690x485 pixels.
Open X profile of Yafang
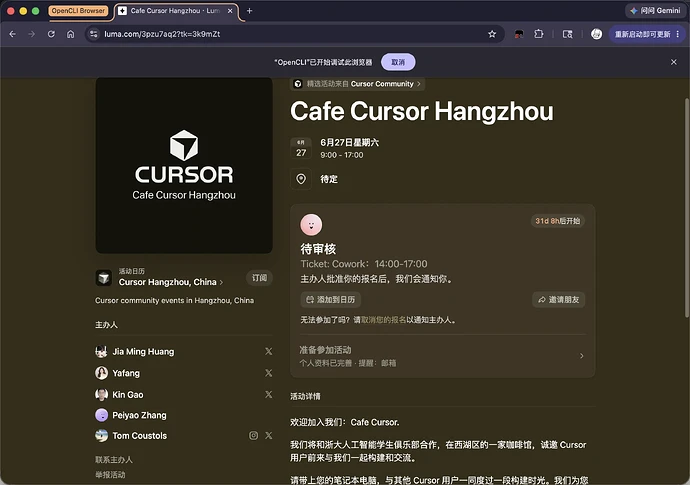[x=268, y=373]
